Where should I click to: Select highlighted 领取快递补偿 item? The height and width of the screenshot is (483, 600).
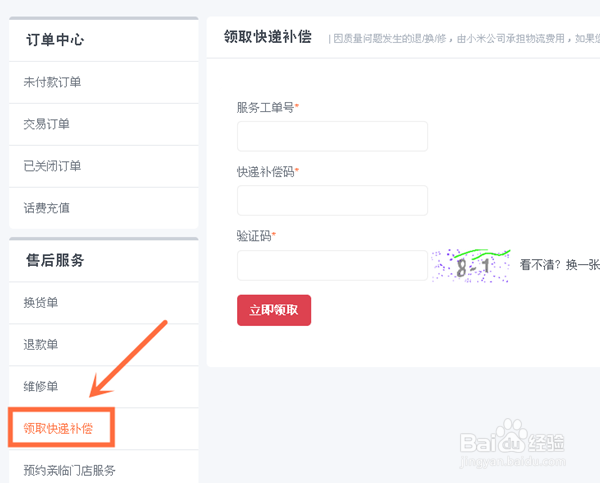pyautogui.click(x=58, y=428)
